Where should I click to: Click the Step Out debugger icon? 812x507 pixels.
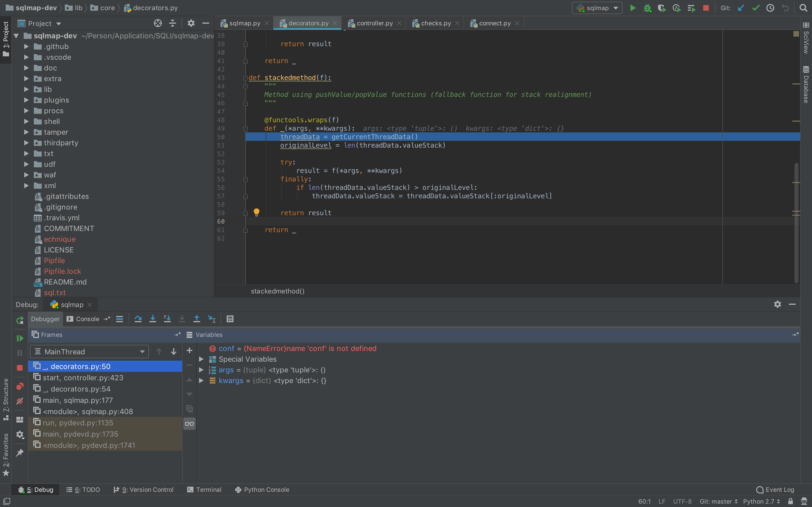tap(197, 319)
